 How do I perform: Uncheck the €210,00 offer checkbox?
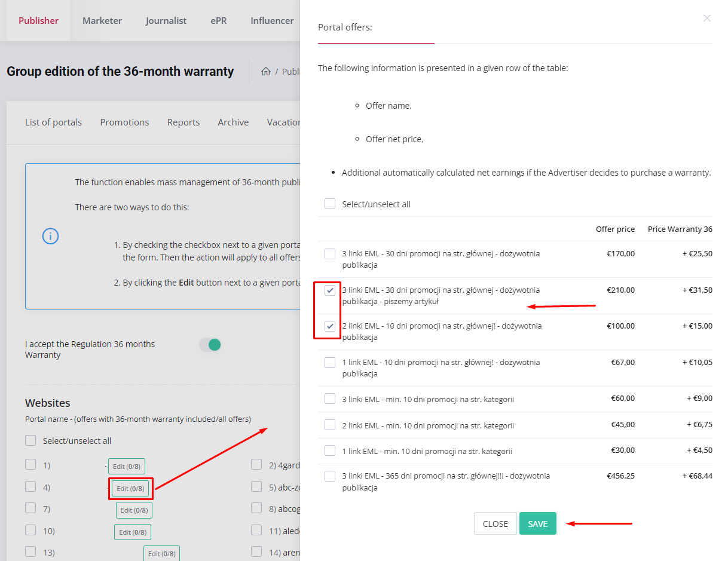[330, 290]
